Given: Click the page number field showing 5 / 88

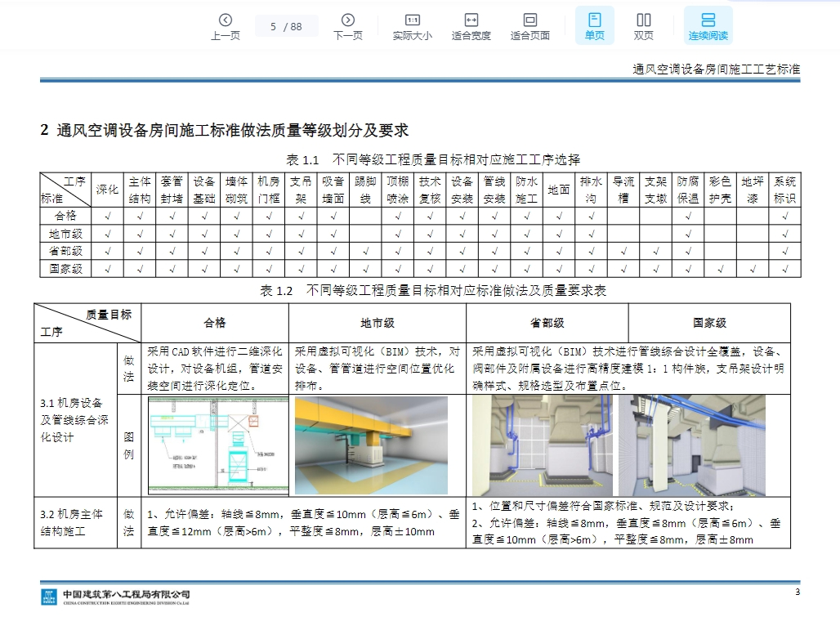Looking at the screenshot, I should pos(286,26).
